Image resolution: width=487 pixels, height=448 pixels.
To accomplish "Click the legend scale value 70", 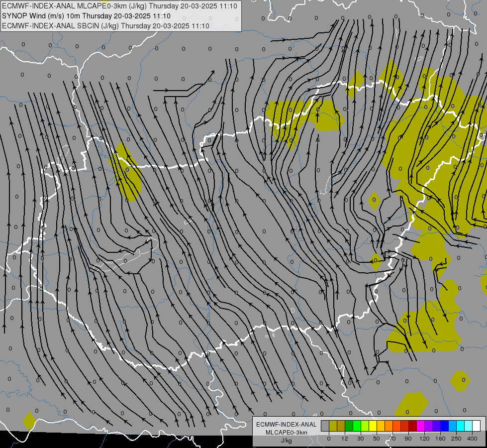I will pyautogui.click(x=392, y=439).
